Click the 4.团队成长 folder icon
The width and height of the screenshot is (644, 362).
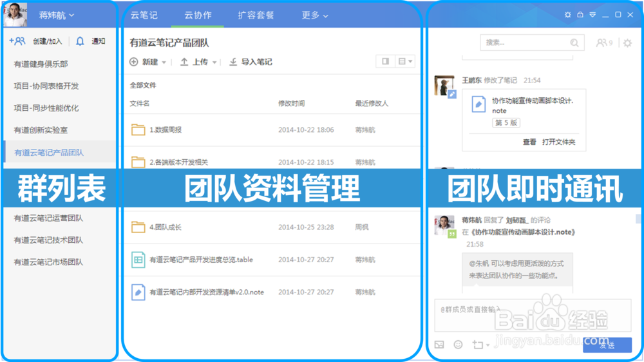coord(138,227)
